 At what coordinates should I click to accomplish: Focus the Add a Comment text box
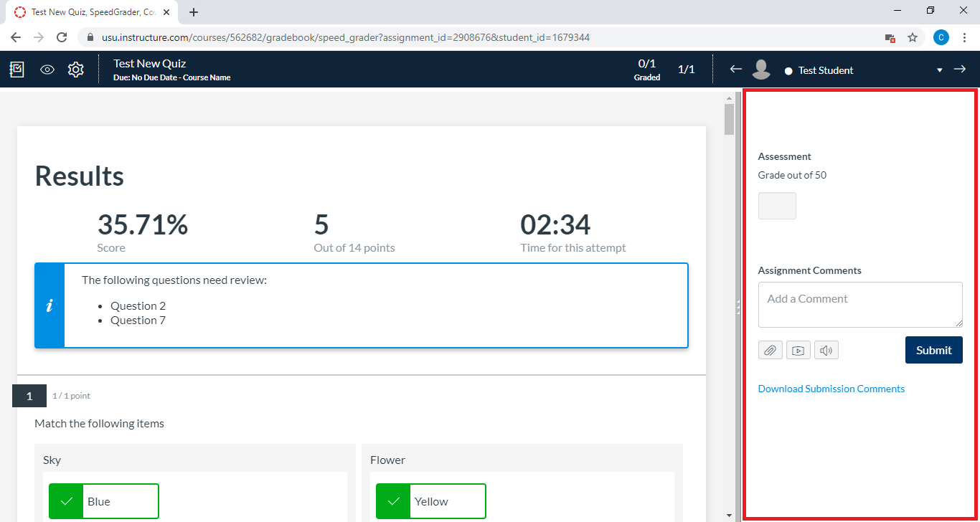tap(859, 304)
